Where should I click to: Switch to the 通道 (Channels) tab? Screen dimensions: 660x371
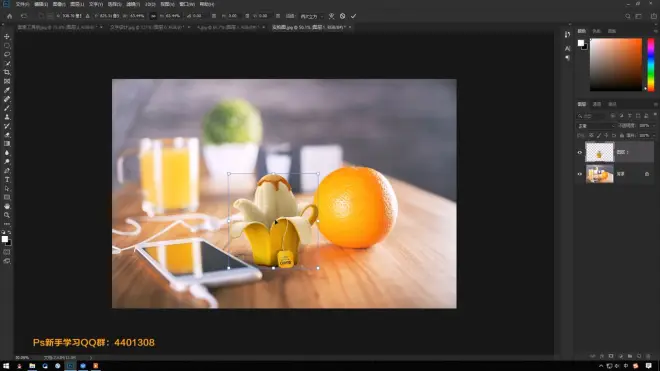[597, 104]
